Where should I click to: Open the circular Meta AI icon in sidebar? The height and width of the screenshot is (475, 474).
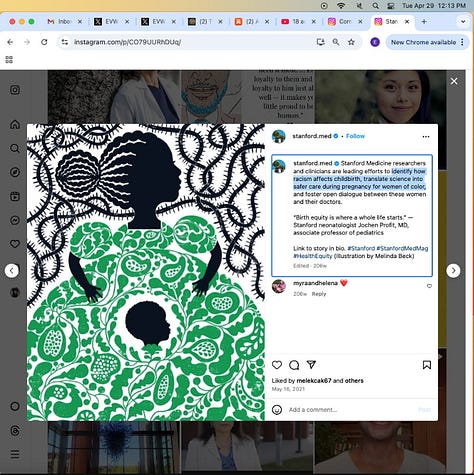pyautogui.click(x=15, y=406)
